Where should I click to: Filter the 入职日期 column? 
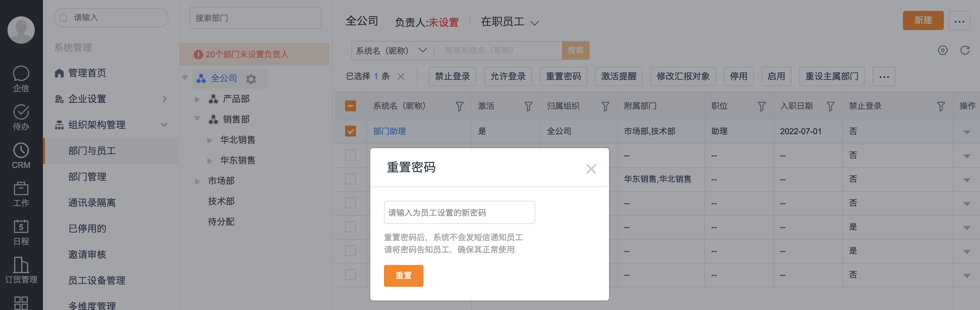831,106
